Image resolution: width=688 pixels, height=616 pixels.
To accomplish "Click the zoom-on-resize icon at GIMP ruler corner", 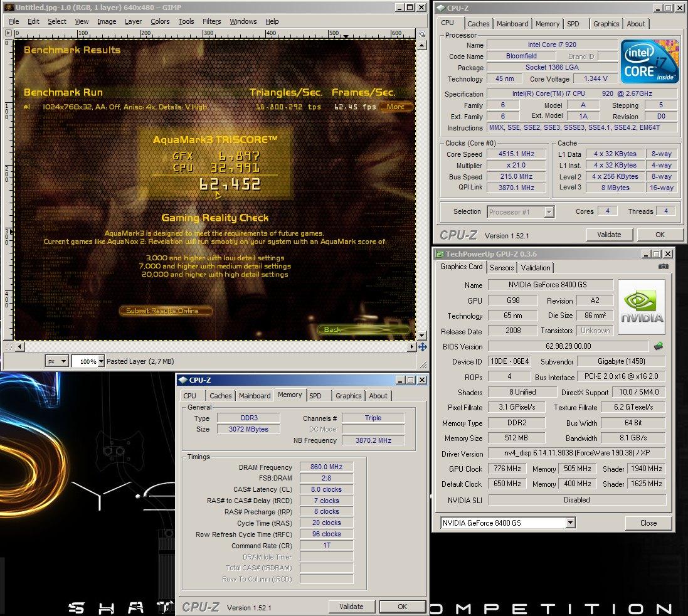I will click(x=421, y=34).
